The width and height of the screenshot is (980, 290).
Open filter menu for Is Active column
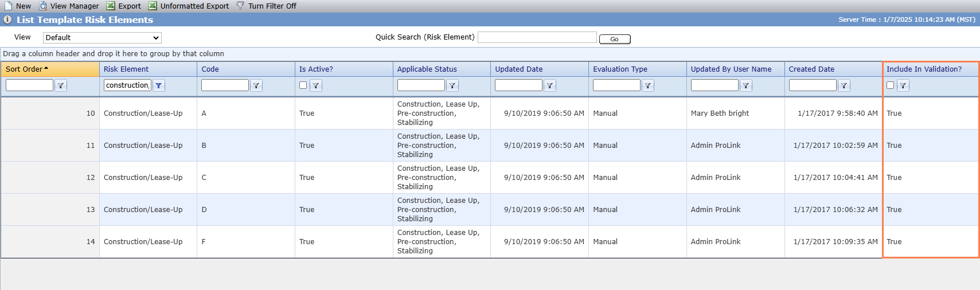(316, 85)
